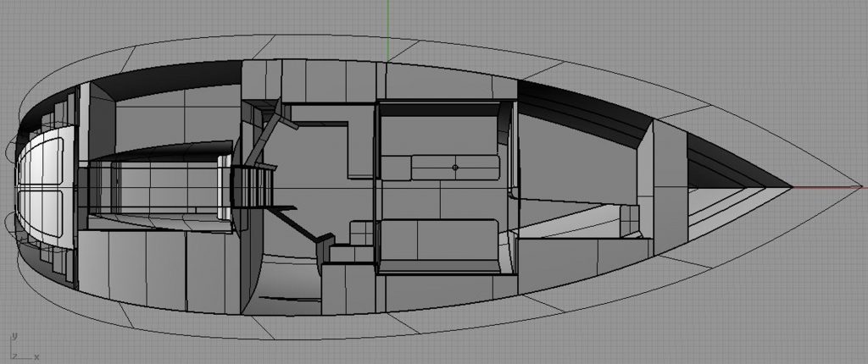Select the rounded settee cushion below the table
This screenshot has width=868, height=364.
tap(440, 240)
